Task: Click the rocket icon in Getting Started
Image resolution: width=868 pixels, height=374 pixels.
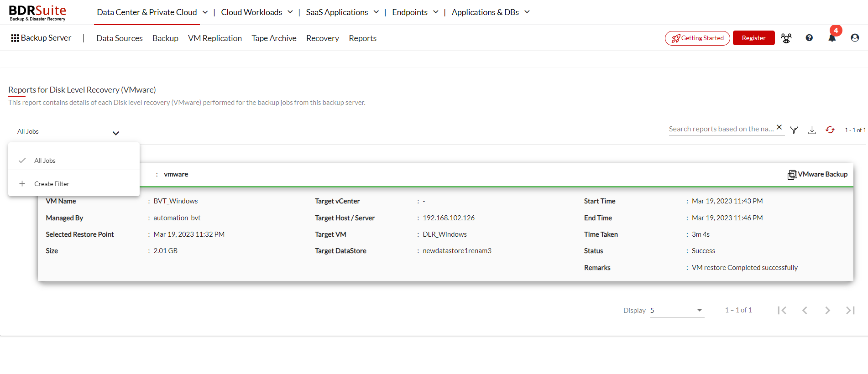Action: point(675,38)
